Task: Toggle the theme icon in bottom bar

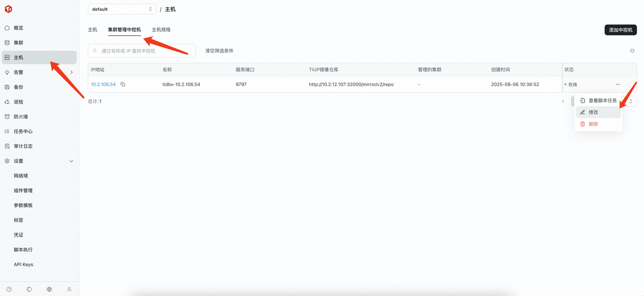Action: (x=29, y=289)
